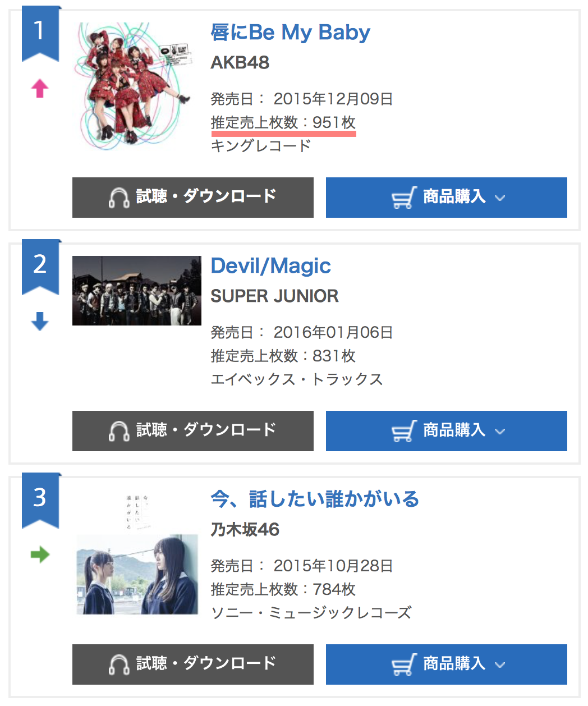Click headphone icon for Devil/Magic
Screen dimensions: 588x706
(119, 431)
